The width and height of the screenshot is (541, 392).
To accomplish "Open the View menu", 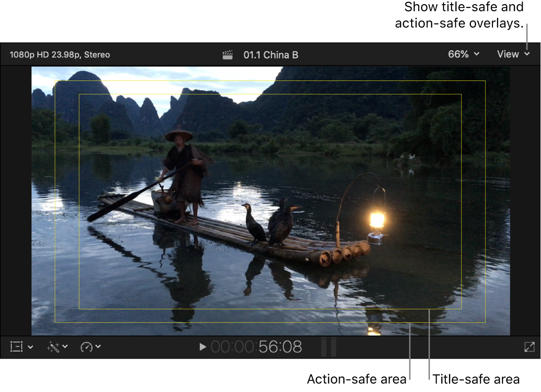I will (x=513, y=54).
